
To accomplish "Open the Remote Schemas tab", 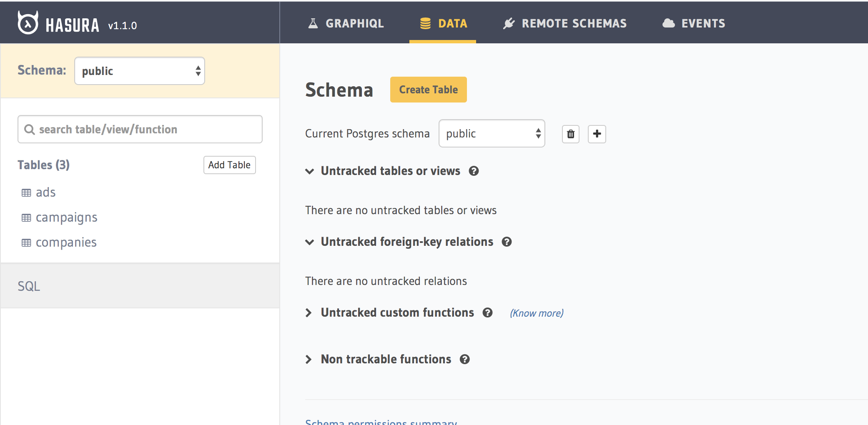I will [x=564, y=23].
